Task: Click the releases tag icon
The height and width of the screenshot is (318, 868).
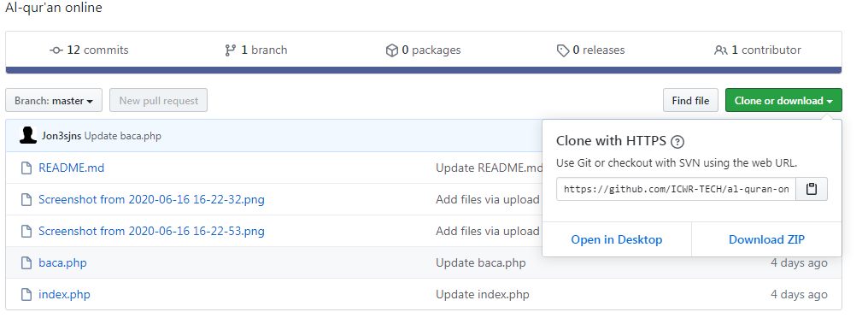Action: [563, 51]
